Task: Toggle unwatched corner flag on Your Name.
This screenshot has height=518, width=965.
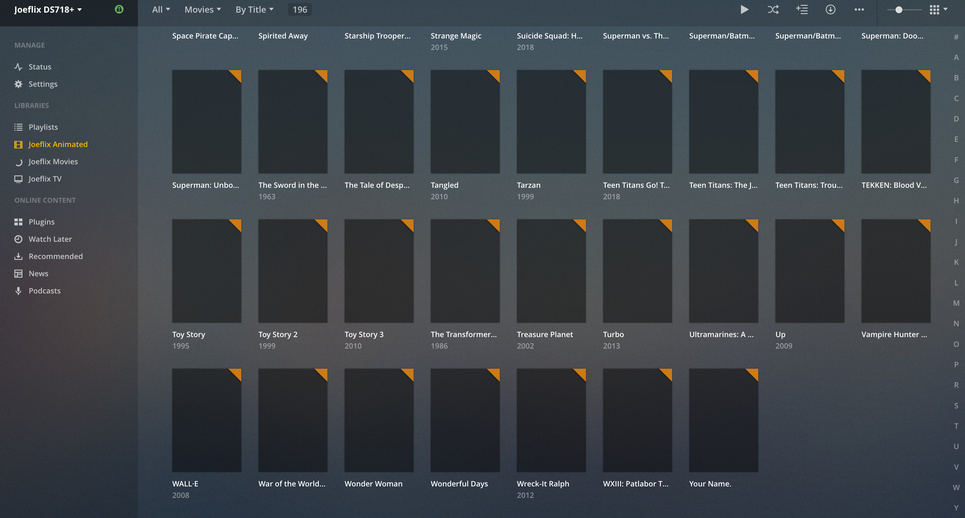Action: click(x=753, y=373)
